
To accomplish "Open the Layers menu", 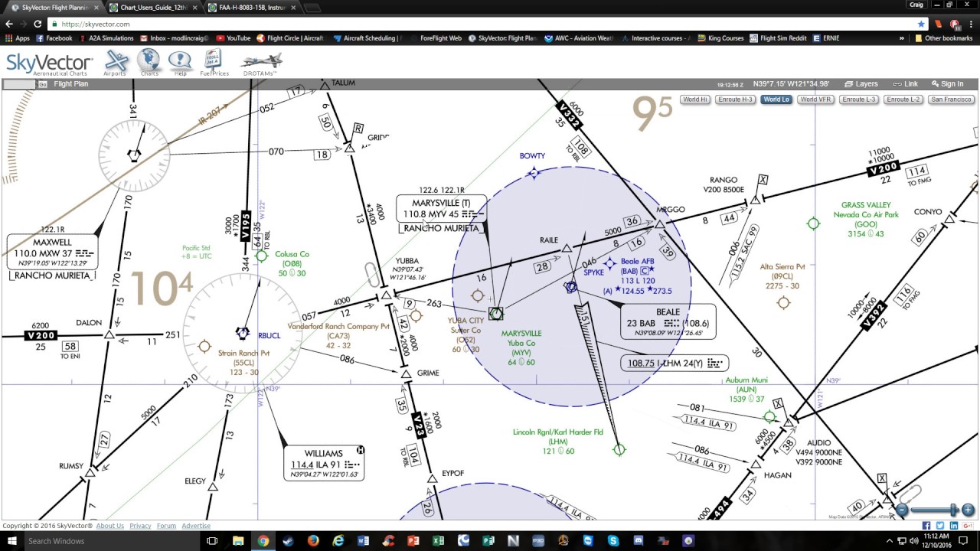I will (861, 84).
